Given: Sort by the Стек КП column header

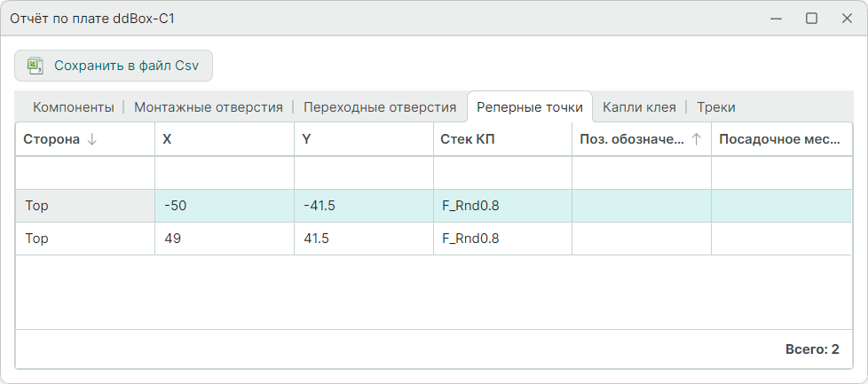Looking at the screenshot, I should click(x=502, y=139).
